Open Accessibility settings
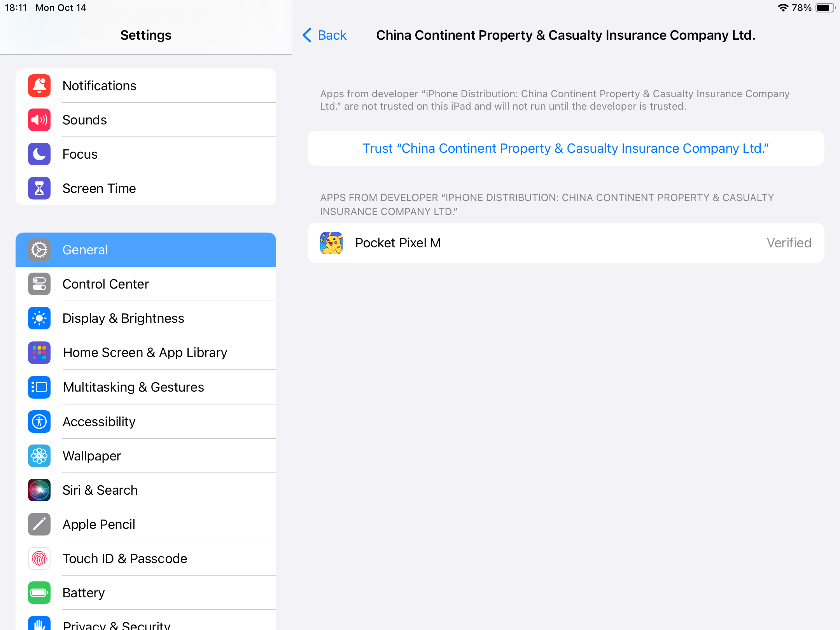Viewport: 840px width, 630px height. click(x=146, y=422)
